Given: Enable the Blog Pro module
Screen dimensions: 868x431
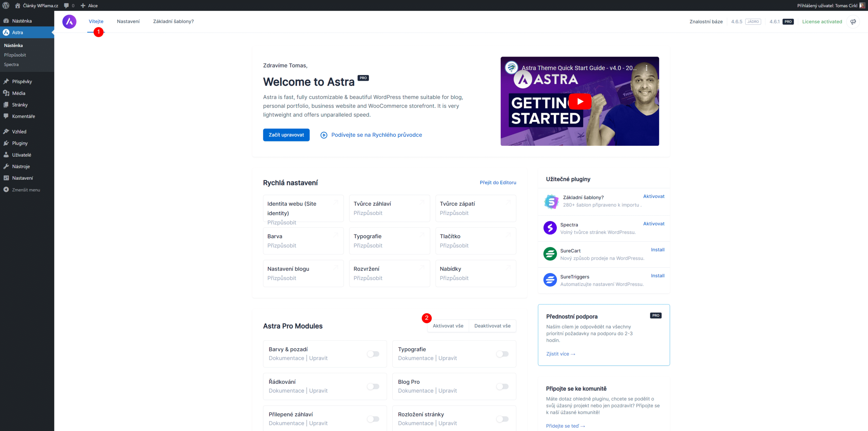Looking at the screenshot, I should [x=502, y=386].
